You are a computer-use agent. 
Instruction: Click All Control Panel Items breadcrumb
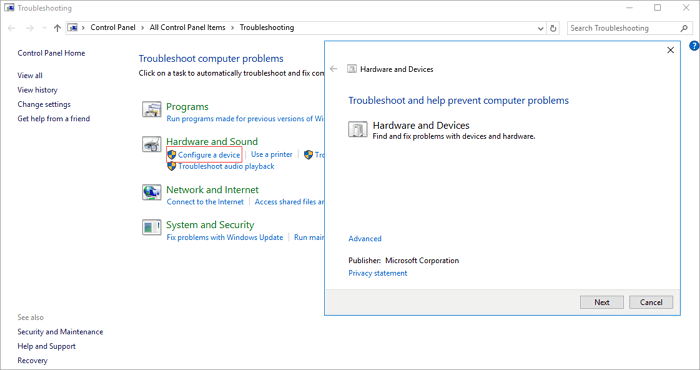pos(188,28)
